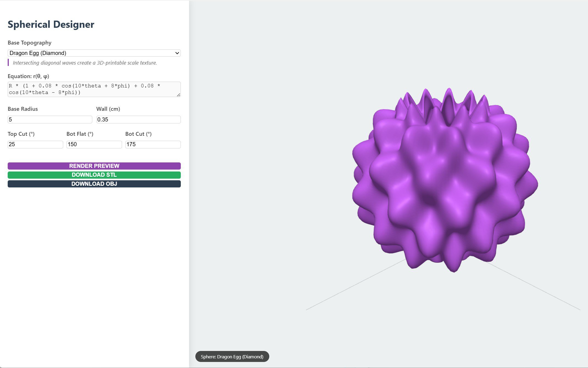
Task: Click the Base Topography label
Action: pos(29,43)
